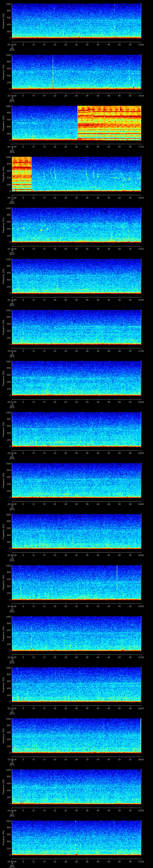The width and height of the screenshot is (153, 868).
Task: Open the 22:20:00 spectrogram panel
Action: [x=77, y=327]
